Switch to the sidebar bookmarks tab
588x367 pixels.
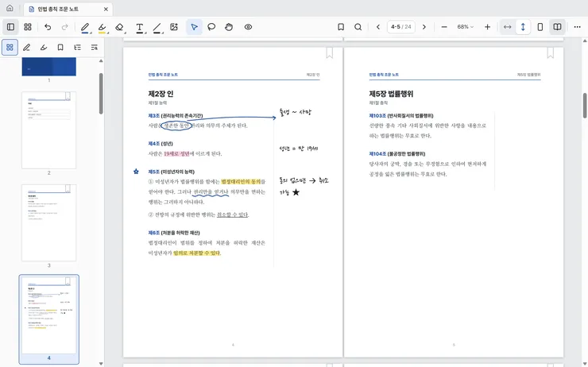60,47
